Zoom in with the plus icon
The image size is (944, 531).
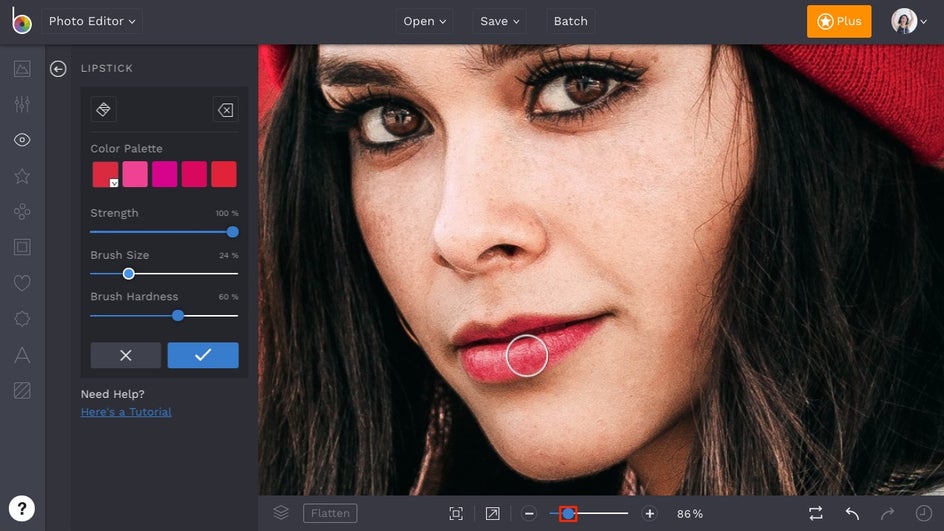pos(650,514)
